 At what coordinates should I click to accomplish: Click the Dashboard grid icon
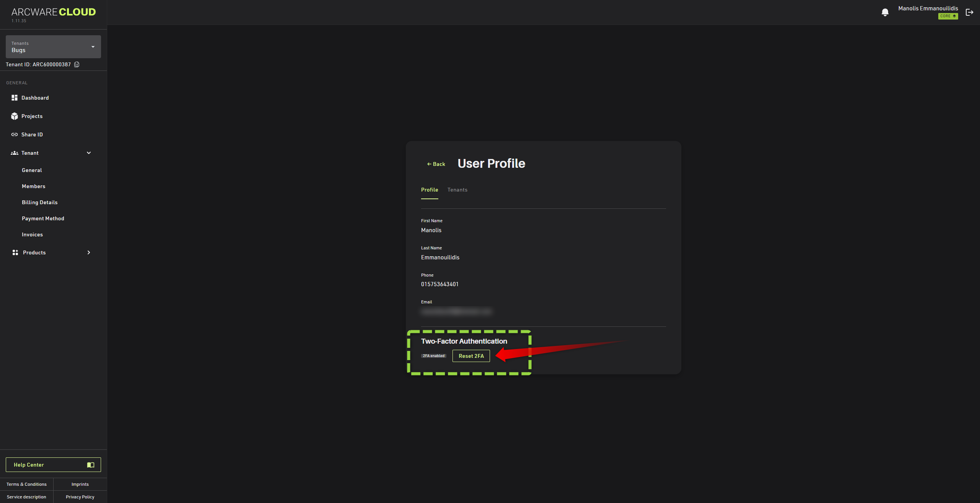point(15,98)
